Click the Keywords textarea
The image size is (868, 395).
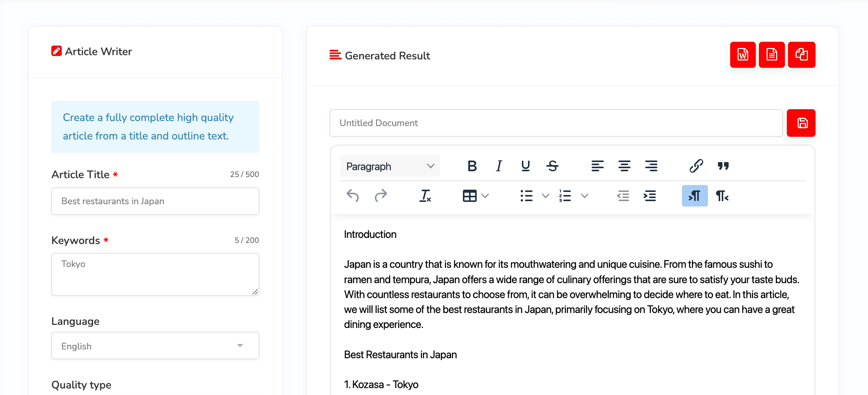point(155,274)
